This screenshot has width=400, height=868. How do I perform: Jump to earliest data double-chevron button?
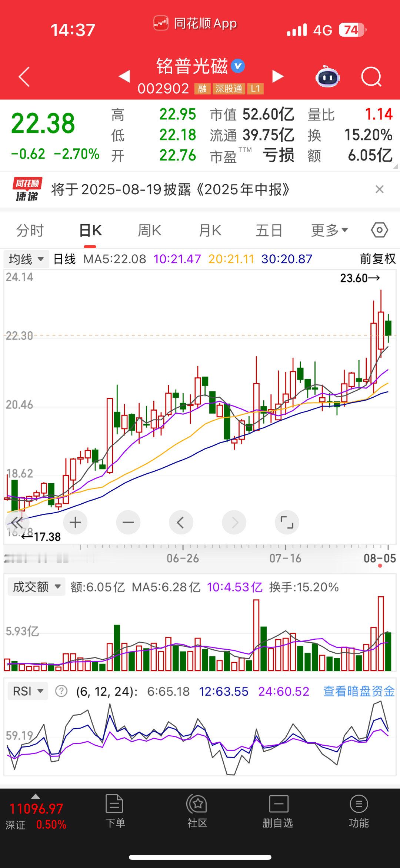17,523
